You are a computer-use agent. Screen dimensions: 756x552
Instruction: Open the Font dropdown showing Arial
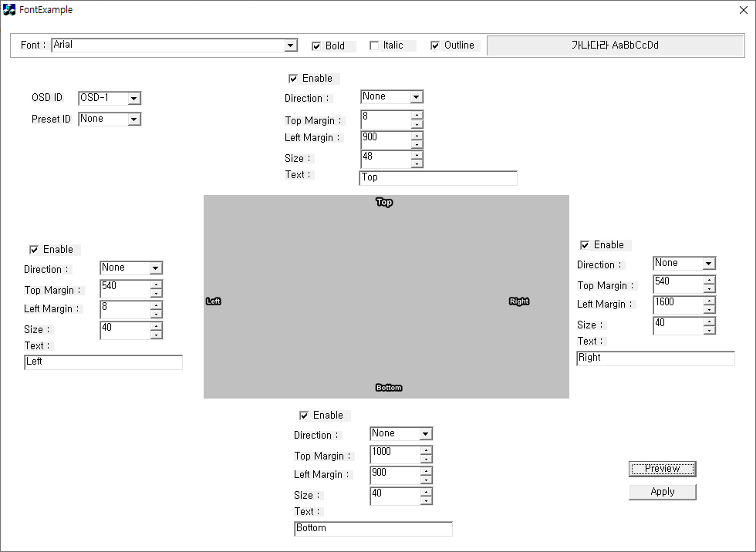[x=291, y=45]
